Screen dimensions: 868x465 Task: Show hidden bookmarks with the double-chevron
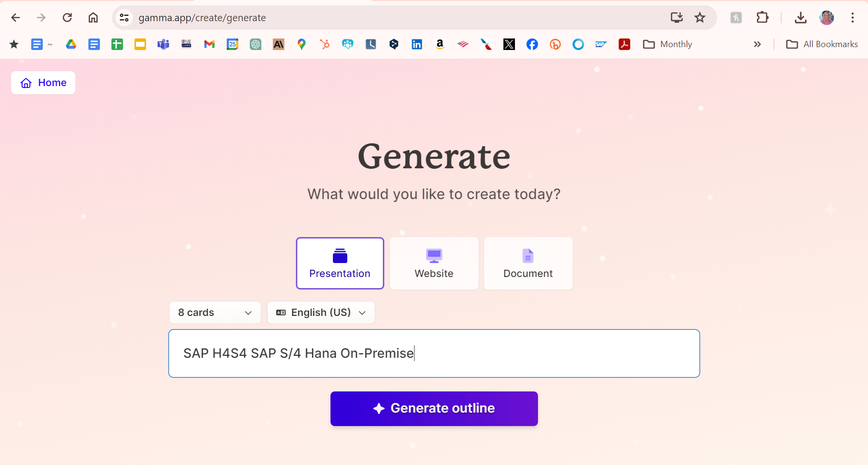757,44
